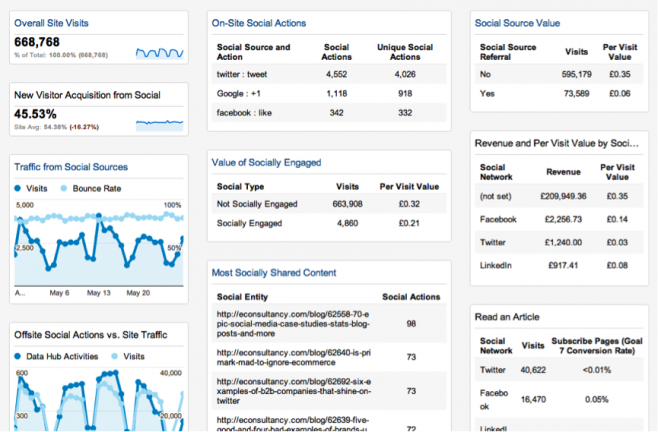Select the 'Google : +1' row
This screenshot has width=658, height=432.
(329, 94)
